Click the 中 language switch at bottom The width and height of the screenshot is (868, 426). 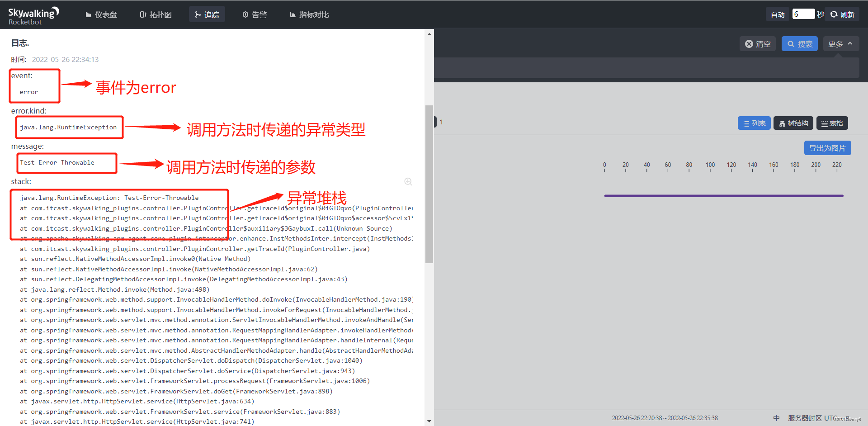point(776,418)
